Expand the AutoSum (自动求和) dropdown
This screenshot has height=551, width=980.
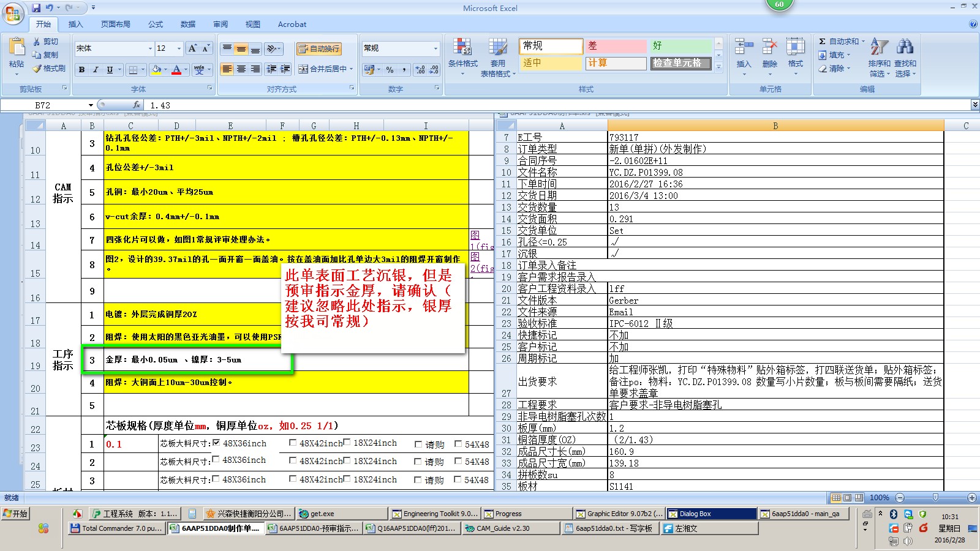click(863, 42)
